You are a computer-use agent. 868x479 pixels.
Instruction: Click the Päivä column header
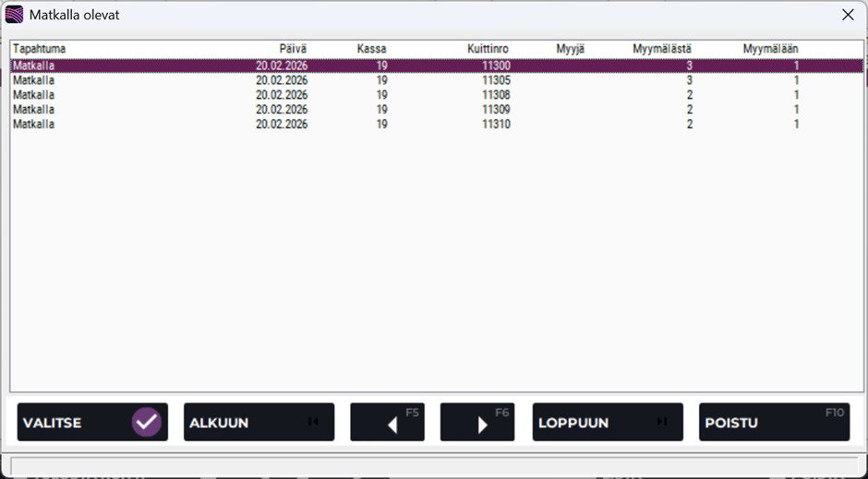tap(293, 48)
